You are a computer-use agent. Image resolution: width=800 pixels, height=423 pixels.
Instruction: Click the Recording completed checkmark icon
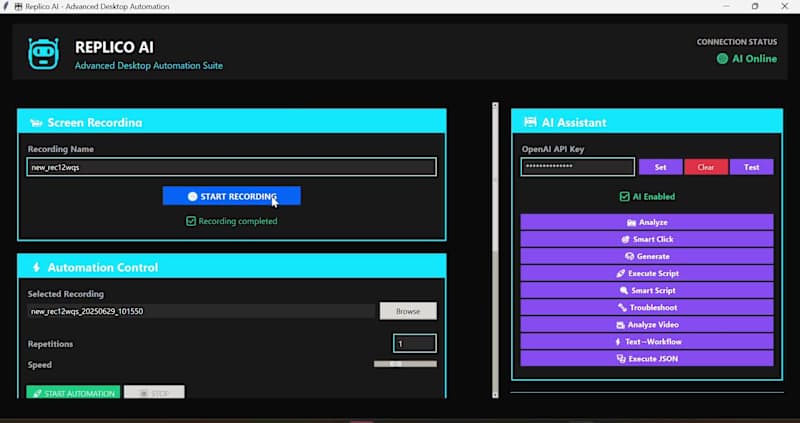click(191, 221)
